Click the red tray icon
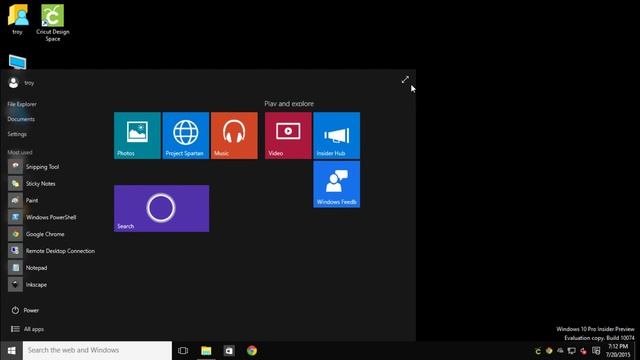640x360 pixels. coord(583,351)
